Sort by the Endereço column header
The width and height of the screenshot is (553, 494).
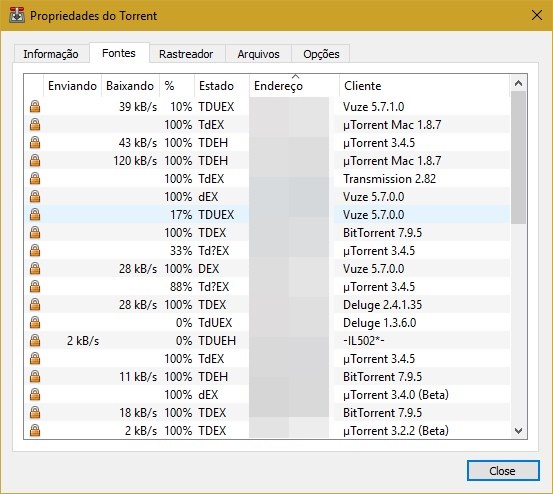tap(294, 86)
